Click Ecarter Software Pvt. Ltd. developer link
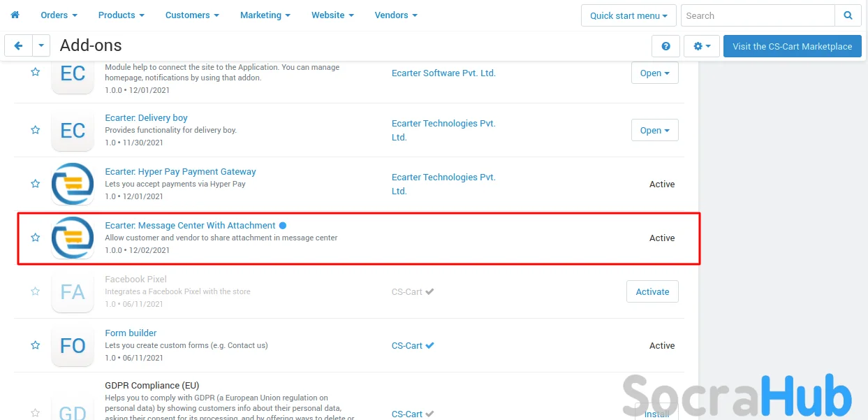 [443, 73]
